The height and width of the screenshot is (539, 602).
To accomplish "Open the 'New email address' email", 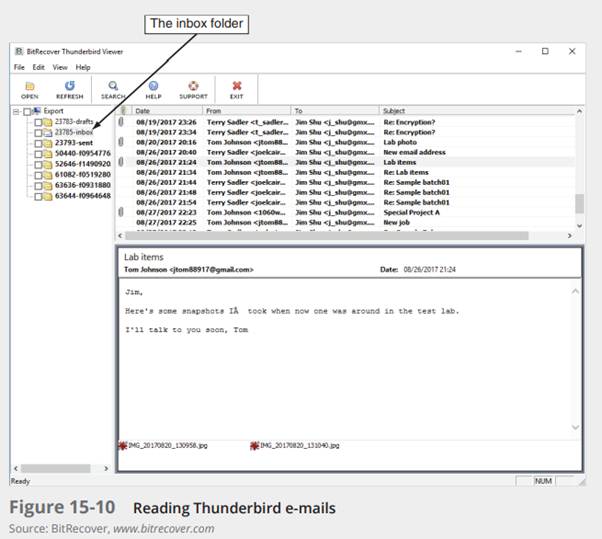I will [x=345, y=152].
